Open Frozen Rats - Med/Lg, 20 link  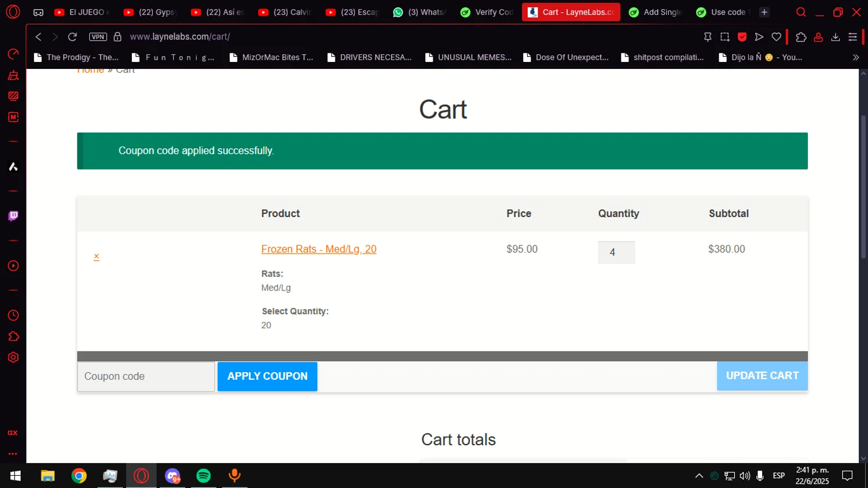(x=319, y=249)
